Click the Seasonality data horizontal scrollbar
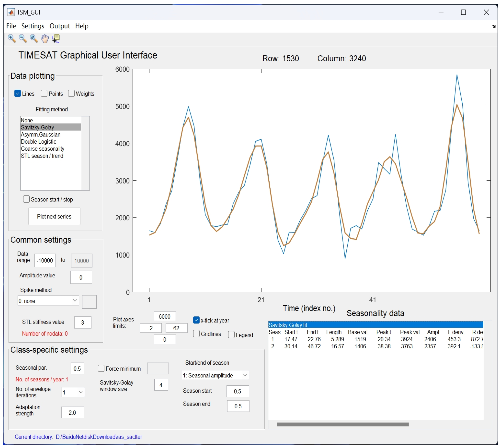 (x=342, y=424)
